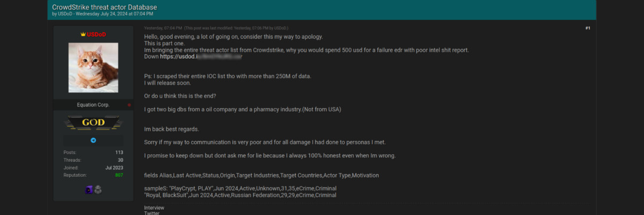Click the crown icon beside USDoD
Screen dimensions: 644x215
(x=83, y=34)
